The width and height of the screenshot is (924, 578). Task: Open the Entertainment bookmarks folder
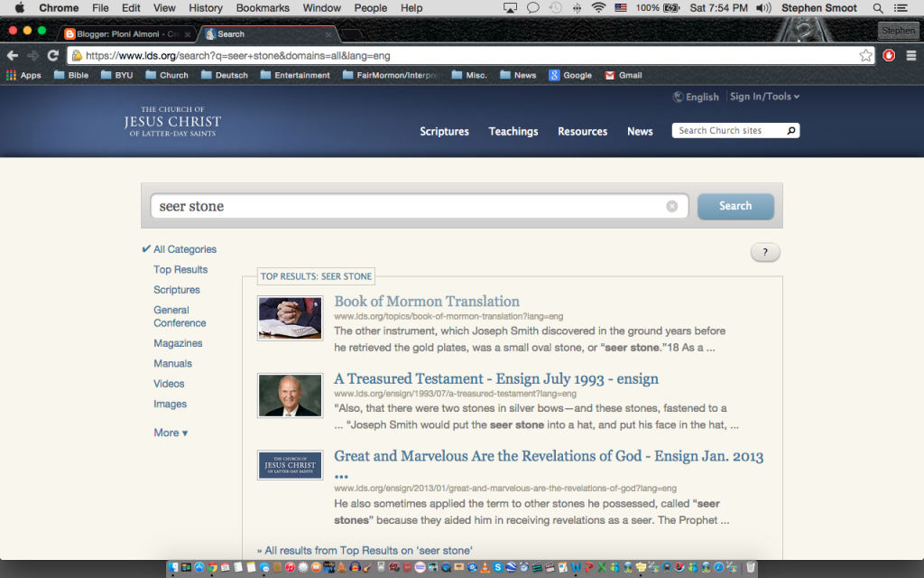[295, 75]
